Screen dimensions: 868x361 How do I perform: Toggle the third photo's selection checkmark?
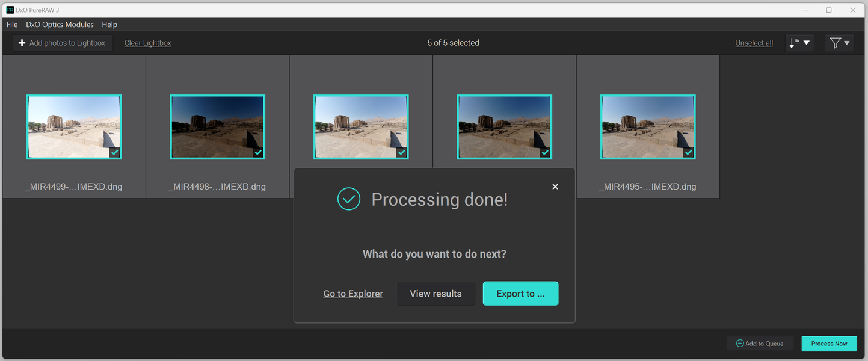402,153
